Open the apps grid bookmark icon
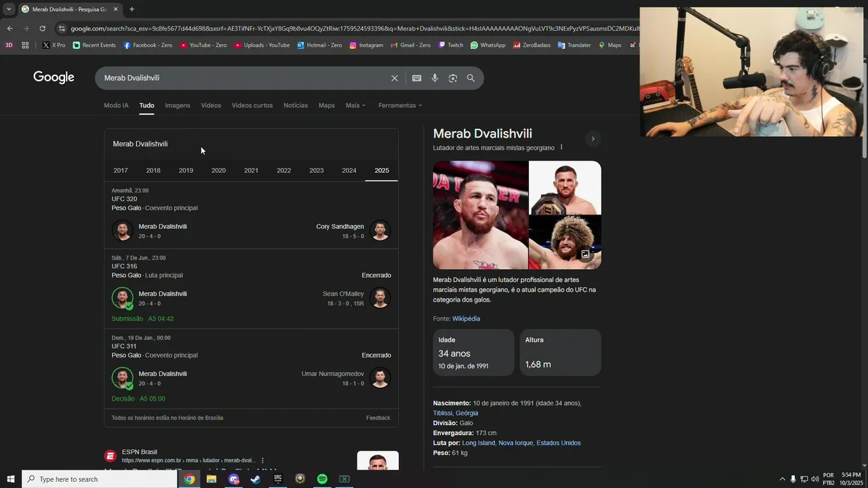This screenshot has width=868, height=488. point(25,45)
